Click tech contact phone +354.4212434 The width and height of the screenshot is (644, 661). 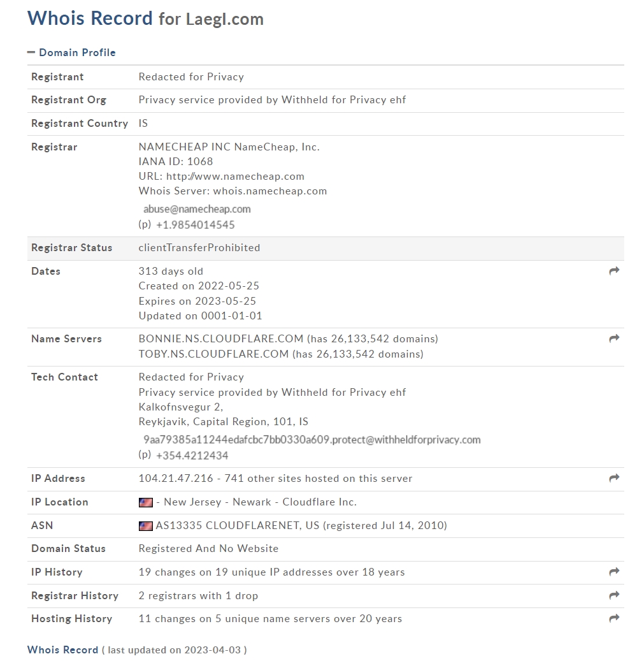pyautogui.click(x=192, y=455)
